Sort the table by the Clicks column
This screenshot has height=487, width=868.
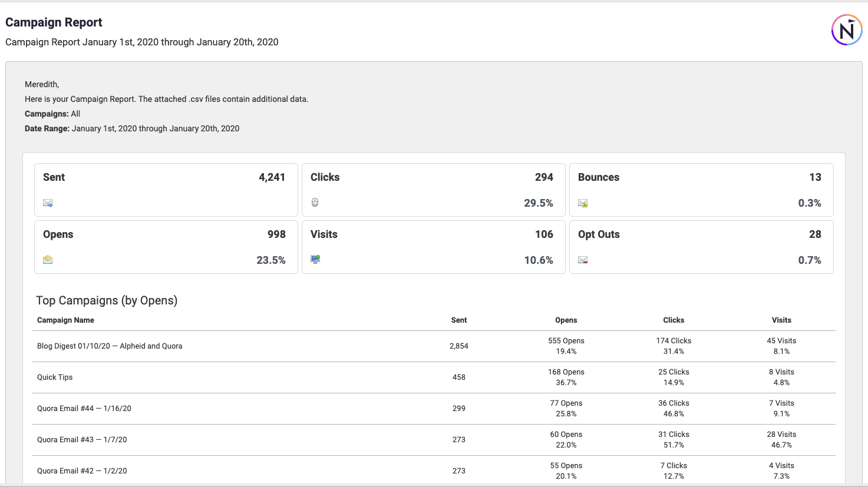pos(674,320)
